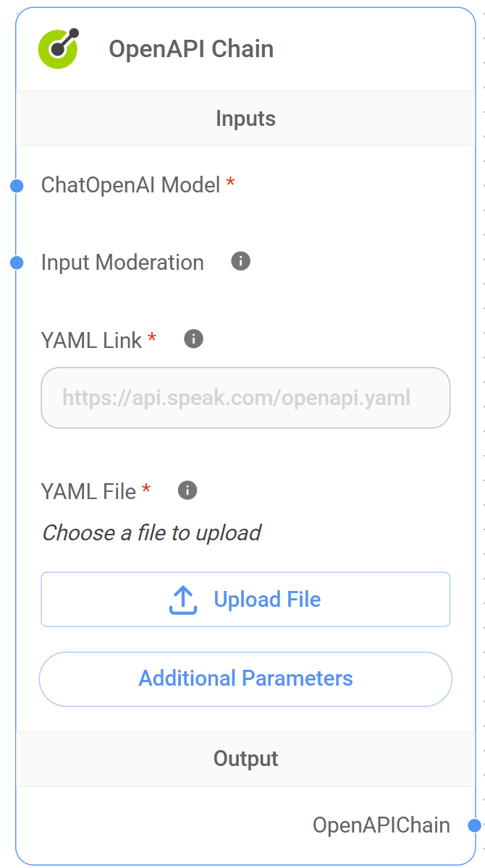Click the upload arrow icon on Upload File
485x868 pixels.
(x=183, y=598)
